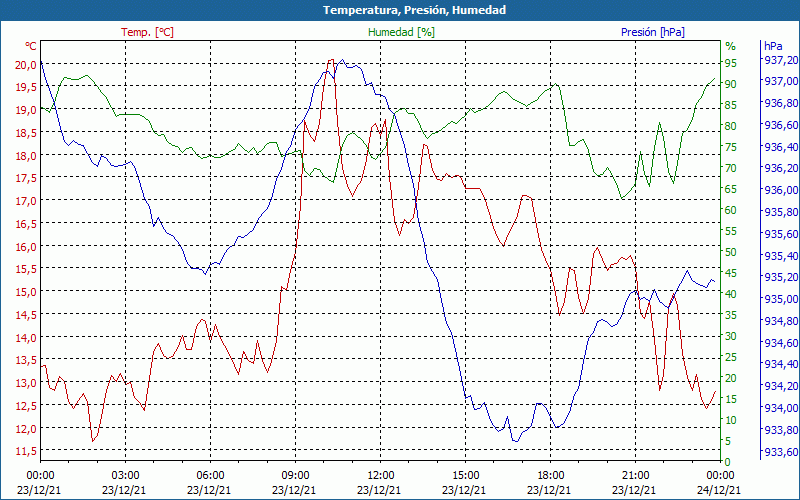Click the '17,5' temperature axis value
The width and height of the screenshot is (800, 500).
click(28, 178)
